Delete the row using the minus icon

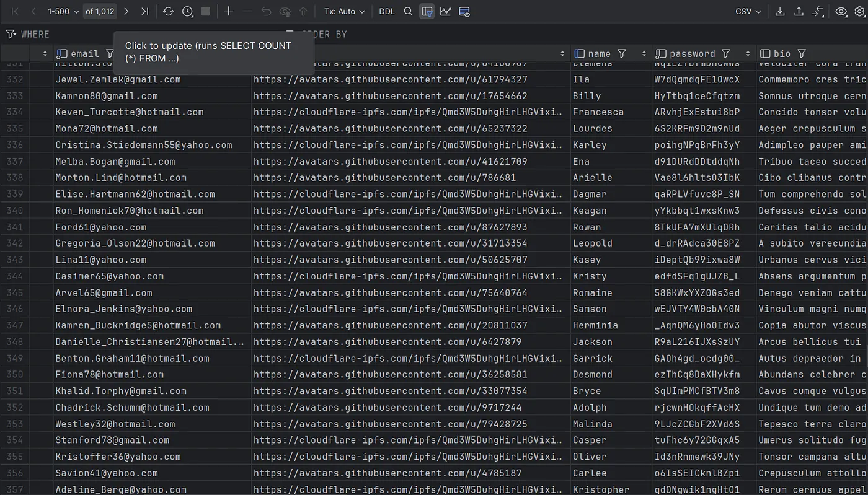pyautogui.click(x=247, y=11)
